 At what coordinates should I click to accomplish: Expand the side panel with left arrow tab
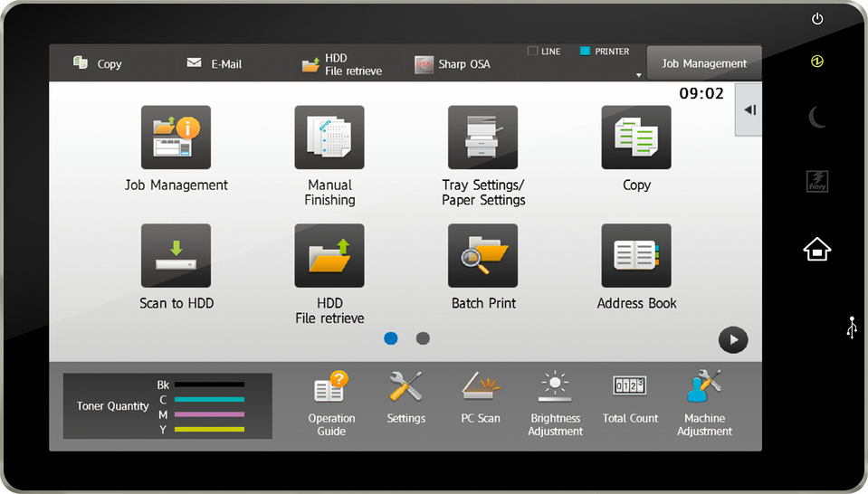[749, 110]
